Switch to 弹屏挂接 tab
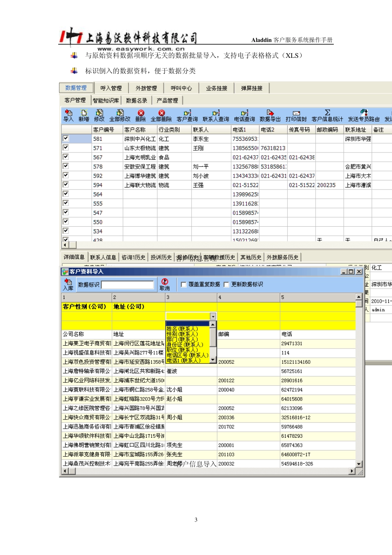The height and width of the screenshot is (555, 392). tap(252, 88)
